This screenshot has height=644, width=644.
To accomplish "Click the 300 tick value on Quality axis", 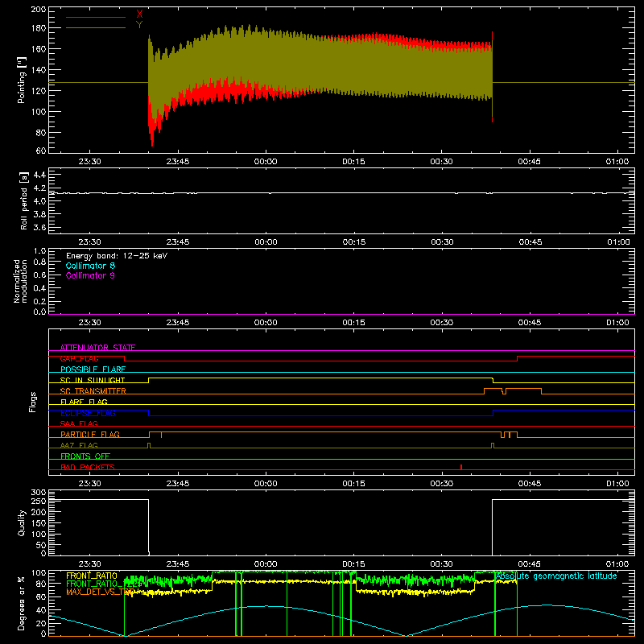I will [x=38, y=493].
